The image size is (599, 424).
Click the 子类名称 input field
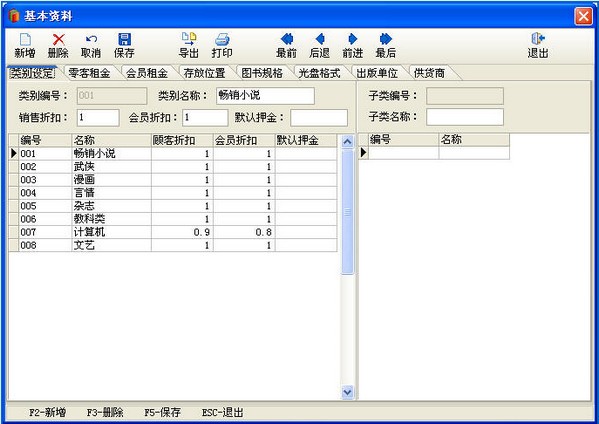coord(465,117)
